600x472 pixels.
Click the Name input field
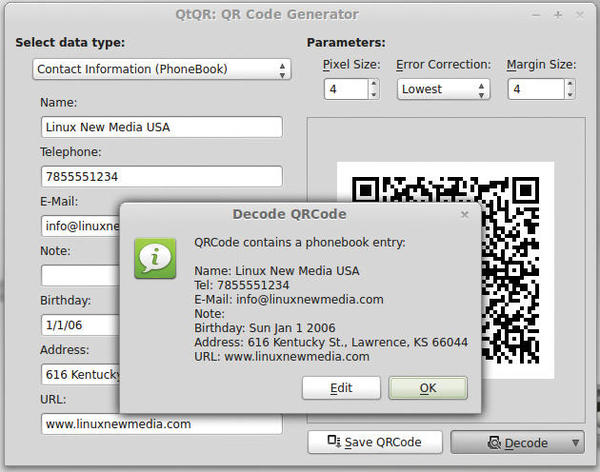pyautogui.click(x=161, y=127)
